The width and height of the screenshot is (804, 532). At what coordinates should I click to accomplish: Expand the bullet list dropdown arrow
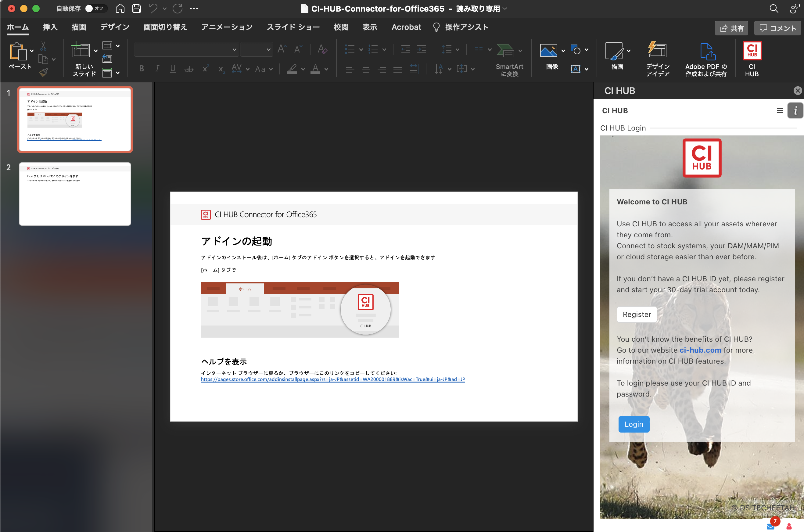(x=361, y=50)
